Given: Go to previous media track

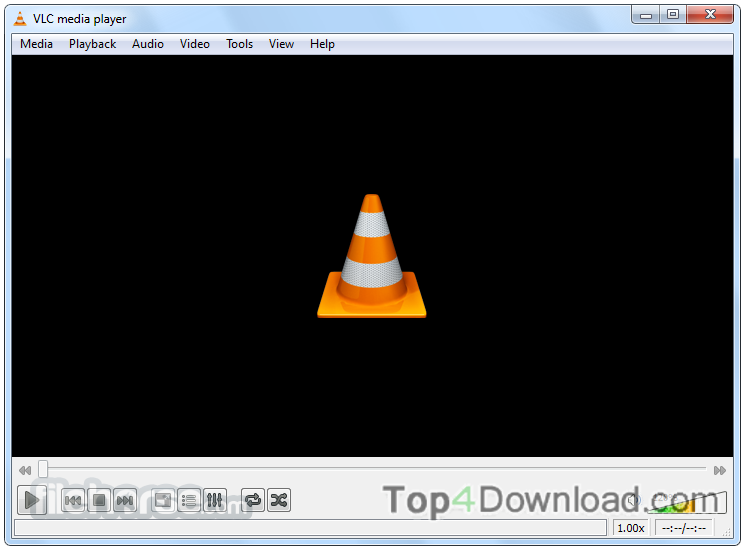Looking at the screenshot, I should [x=73, y=500].
